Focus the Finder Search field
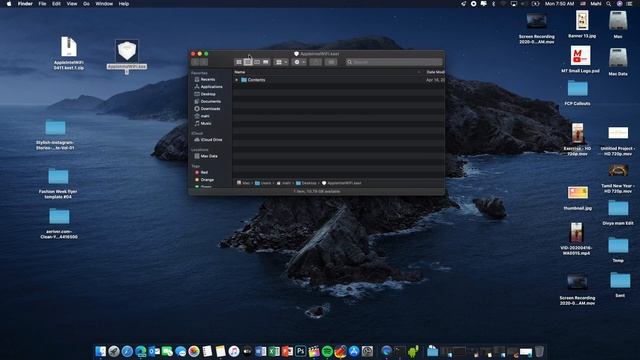640x360 pixels. coord(394,62)
